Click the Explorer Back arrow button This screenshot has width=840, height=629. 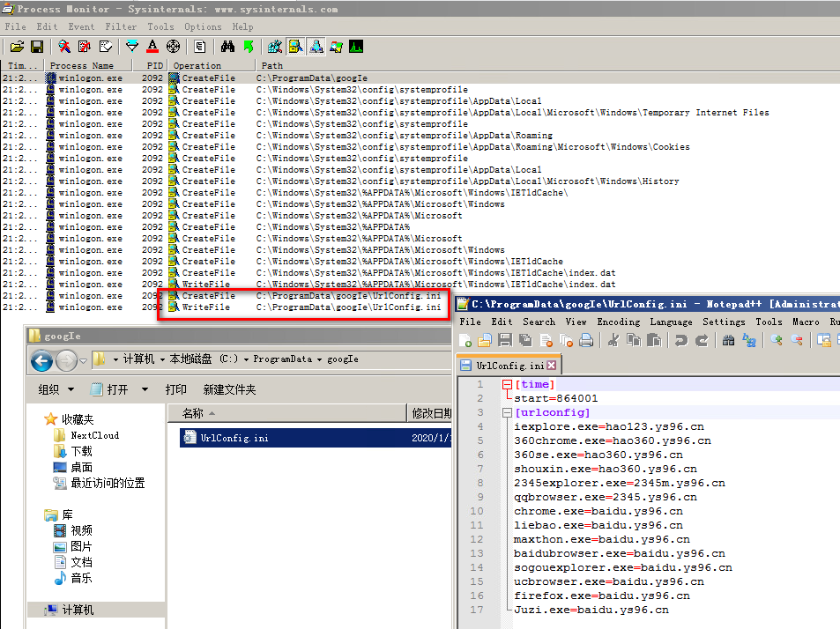tap(41, 360)
